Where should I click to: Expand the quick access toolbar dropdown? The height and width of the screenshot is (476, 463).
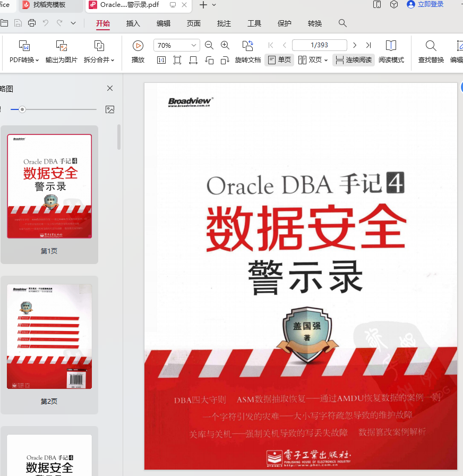73,23
